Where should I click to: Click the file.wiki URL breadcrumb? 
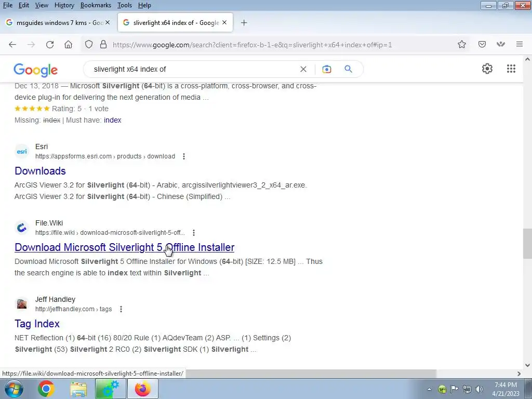coord(110,233)
